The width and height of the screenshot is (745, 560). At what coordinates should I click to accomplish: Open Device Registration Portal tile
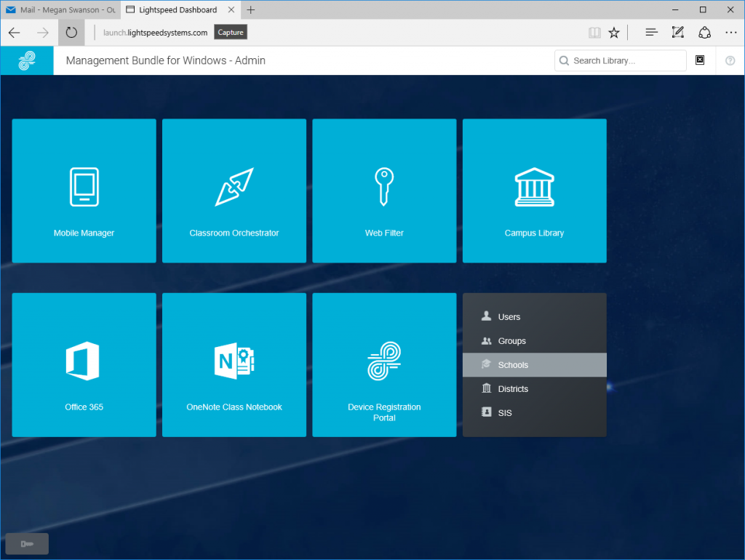tap(384, 365)
